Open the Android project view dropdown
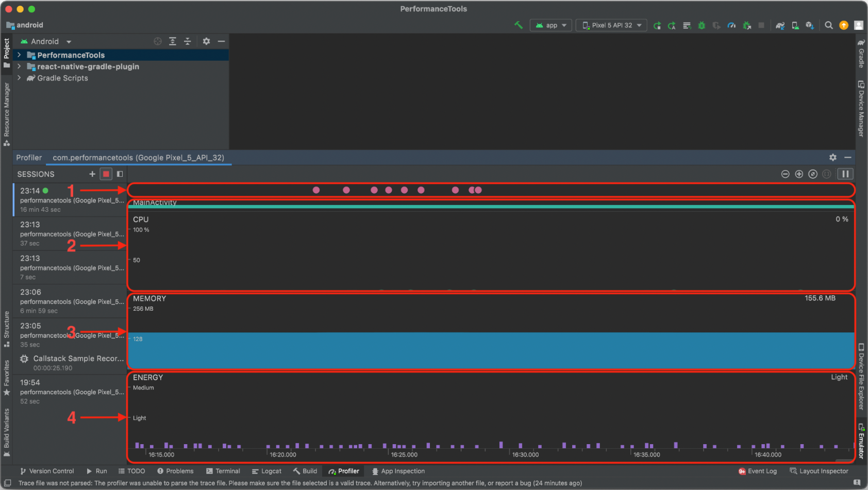 click(45, 41)
